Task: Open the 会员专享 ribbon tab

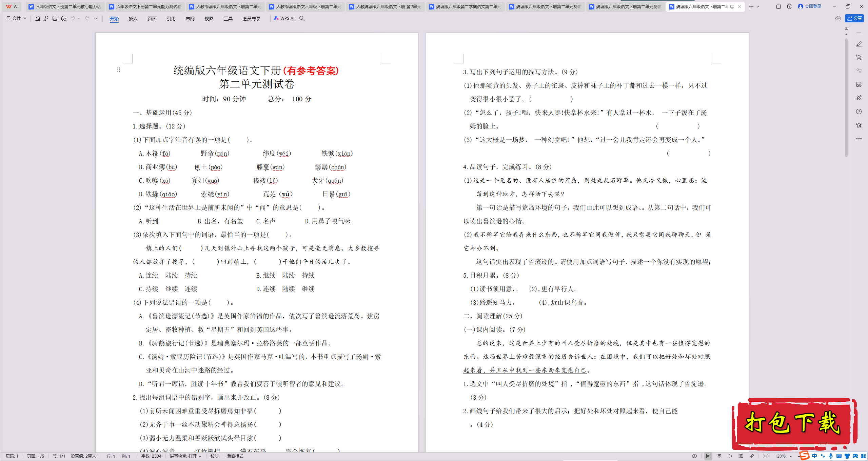Action: click(x=252, y=19)
